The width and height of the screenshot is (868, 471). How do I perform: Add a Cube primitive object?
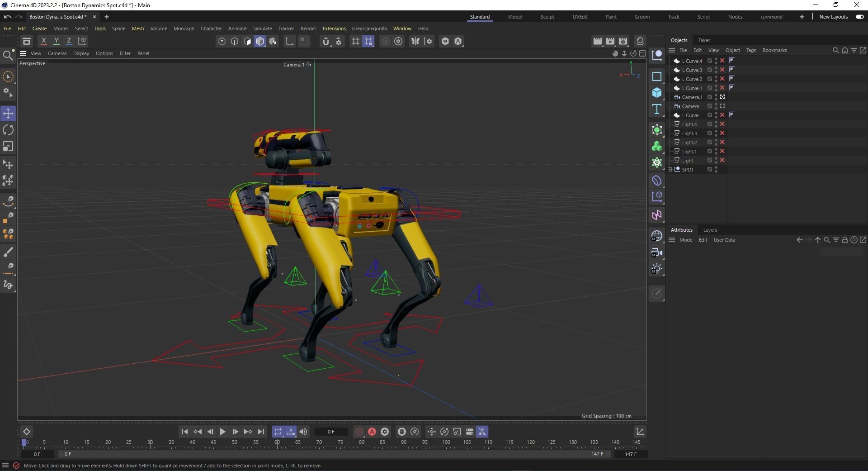[657, 93]
